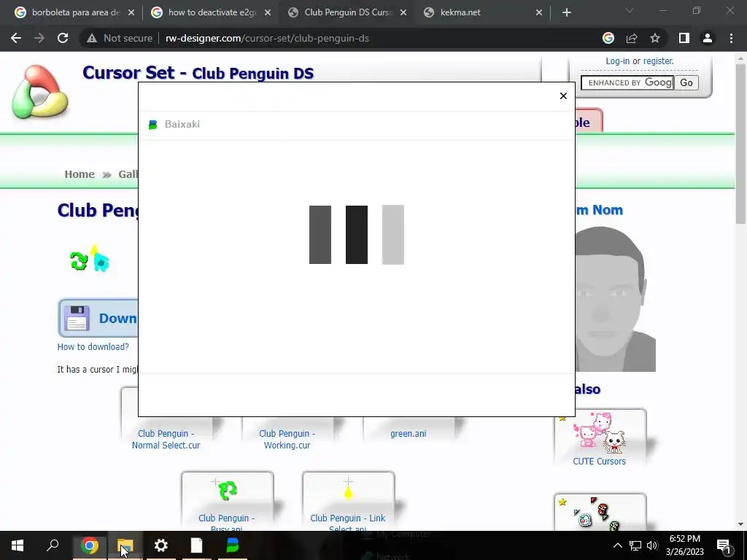Go forward to next page
The image size is (747, 560).
pos(39,38)
